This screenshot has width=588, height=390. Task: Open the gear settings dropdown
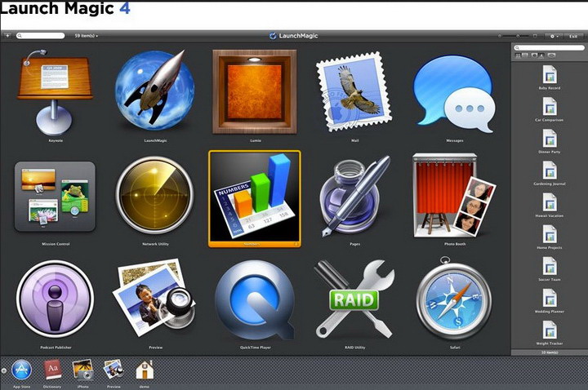point(554,36)
